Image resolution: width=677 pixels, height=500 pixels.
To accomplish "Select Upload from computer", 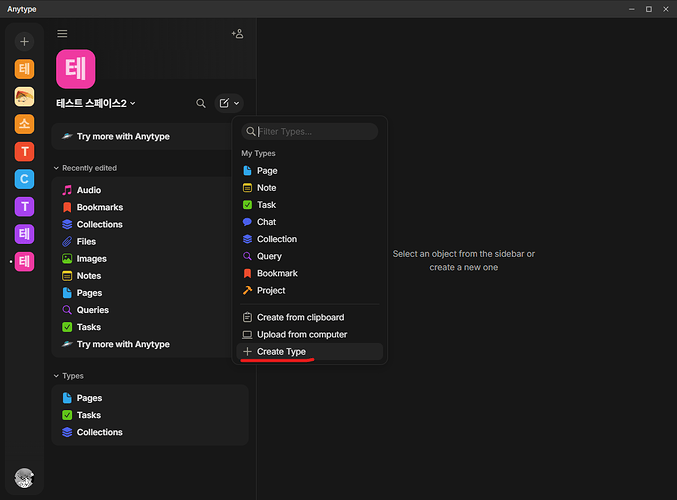I will tap(310, 335).
